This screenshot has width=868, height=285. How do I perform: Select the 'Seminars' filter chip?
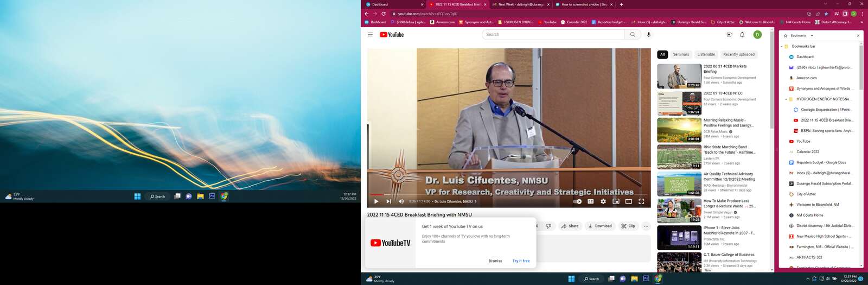click(681, 54)
